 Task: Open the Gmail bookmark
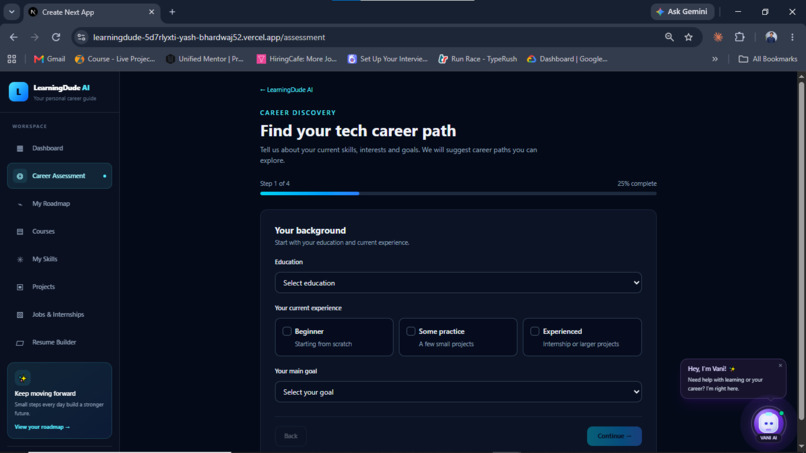click(x=49, y=59)
